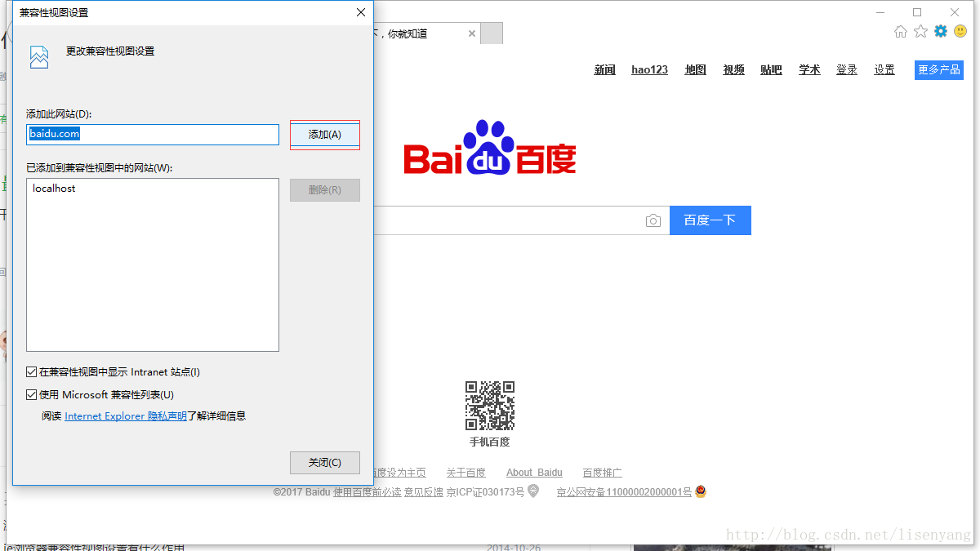
Task: Click the camera image-search icon
Action: pyautogui.click(x=653, y=220)
